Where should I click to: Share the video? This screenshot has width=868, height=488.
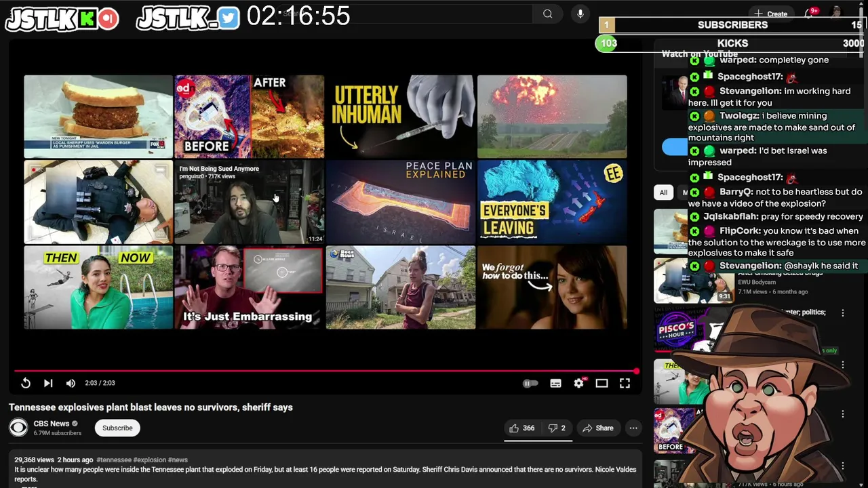(x=598, y=428)
